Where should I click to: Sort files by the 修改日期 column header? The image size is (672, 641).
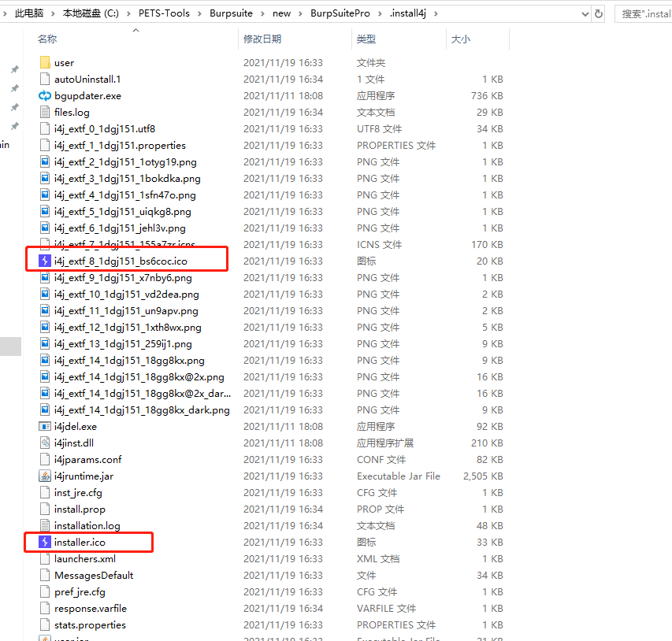pos(262,39)
